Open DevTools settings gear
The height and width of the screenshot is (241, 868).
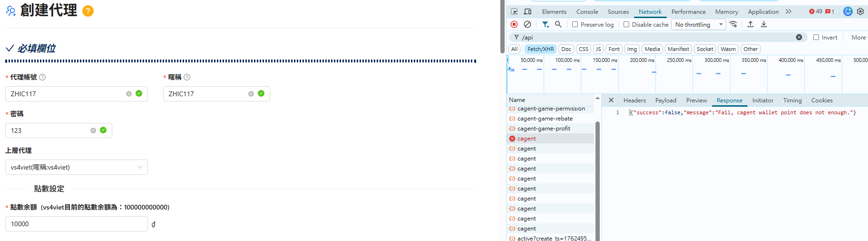pos(860,11)
